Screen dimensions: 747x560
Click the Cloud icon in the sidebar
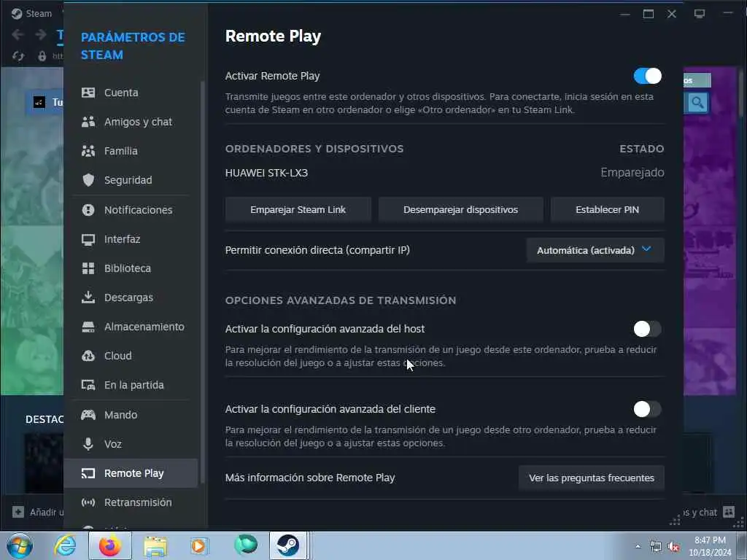pyautogui.click(x=88, y=356)
